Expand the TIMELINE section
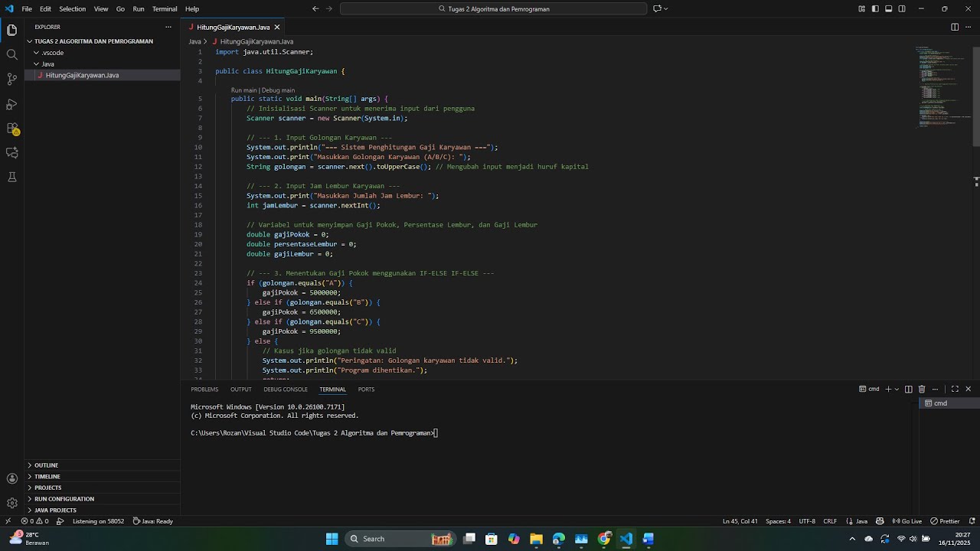Image resolution: width=980 pixels, height=551 pixels. [103, 477]
